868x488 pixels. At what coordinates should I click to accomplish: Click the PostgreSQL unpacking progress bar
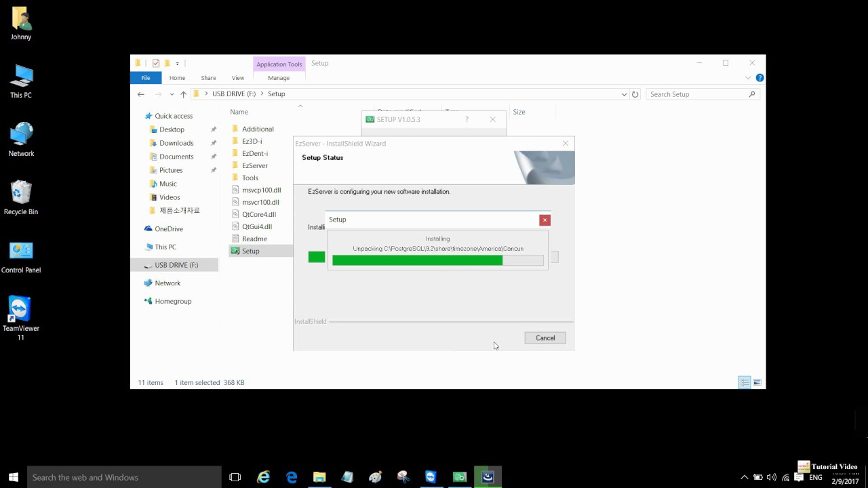437,260
